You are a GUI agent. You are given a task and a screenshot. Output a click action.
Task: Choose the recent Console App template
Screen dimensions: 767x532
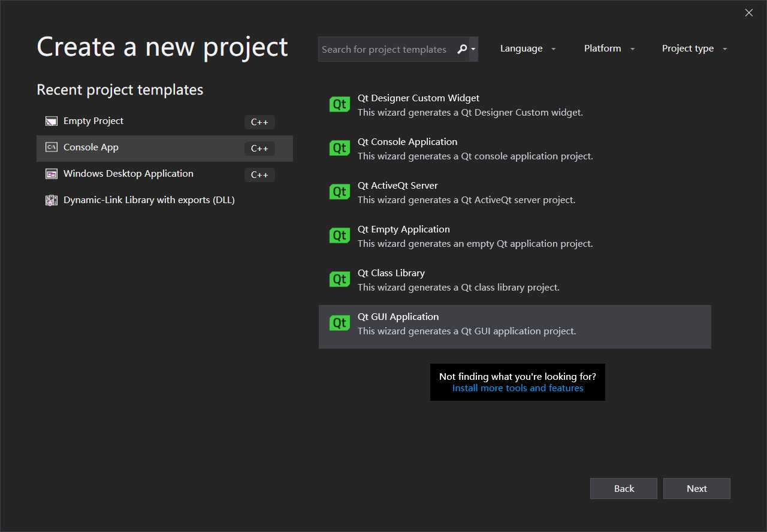165,148
